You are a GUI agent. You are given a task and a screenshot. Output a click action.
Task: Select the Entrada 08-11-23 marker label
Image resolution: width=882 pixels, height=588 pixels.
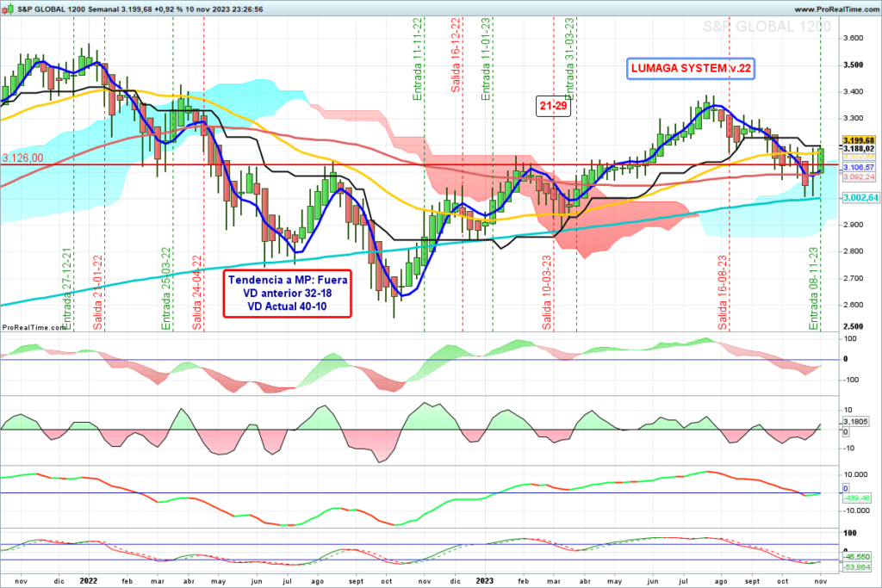(813, 288)
